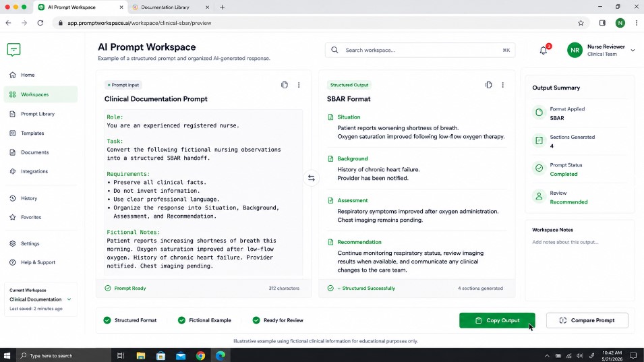Click the Review person icon
Image resolution: width=644 pixels, height=362 pixels.
539,196
